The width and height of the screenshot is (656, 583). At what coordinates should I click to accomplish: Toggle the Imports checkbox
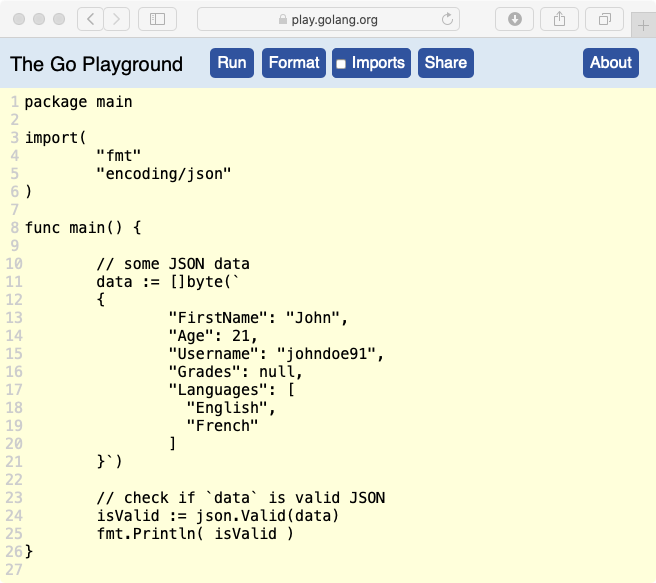pyautogui.click(x=340, y=64)
